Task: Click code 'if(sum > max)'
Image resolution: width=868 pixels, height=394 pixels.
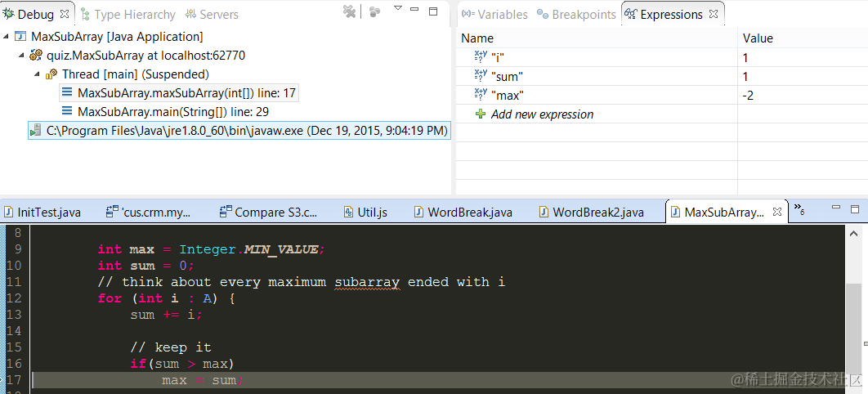Action: tap(183, 364)
